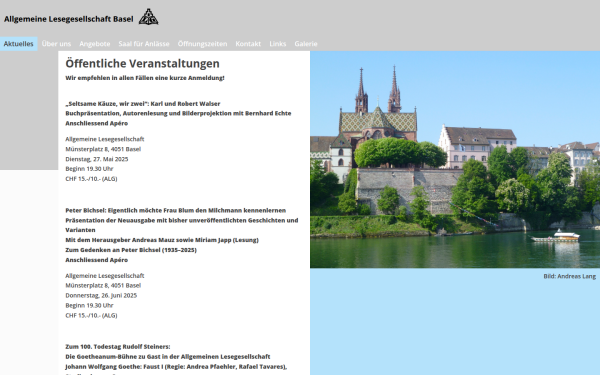The width and height of the screenshot is (600, 375).
Task: Click the Lesegesellschaft triangular logo icon
Action: click(x=148, y=17)
